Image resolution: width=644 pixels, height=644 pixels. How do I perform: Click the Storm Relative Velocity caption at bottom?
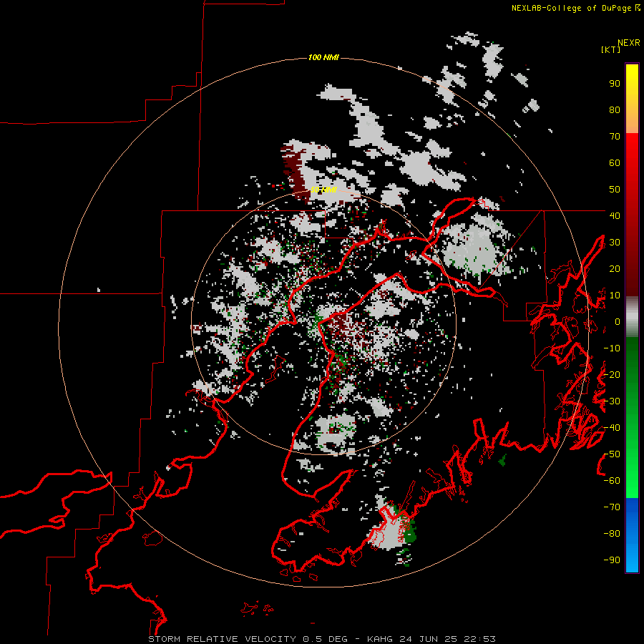pos(321,639)
